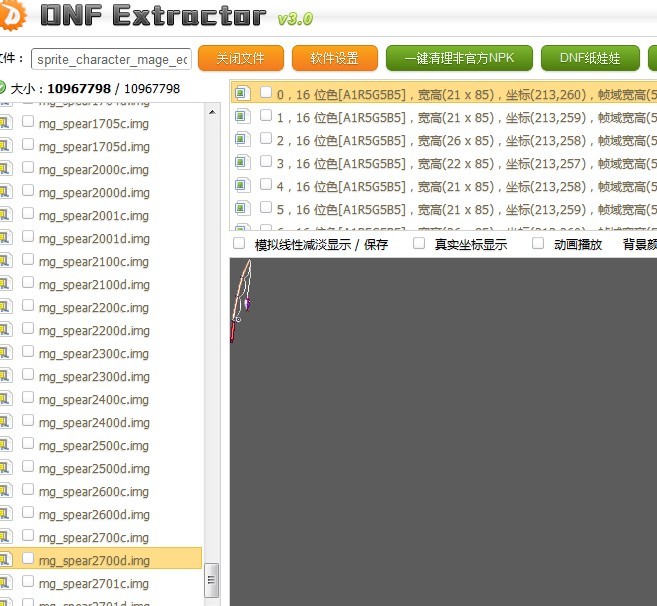
Task: Toggle the 真实坐标显示 checkbox
Action: [419, 243]
